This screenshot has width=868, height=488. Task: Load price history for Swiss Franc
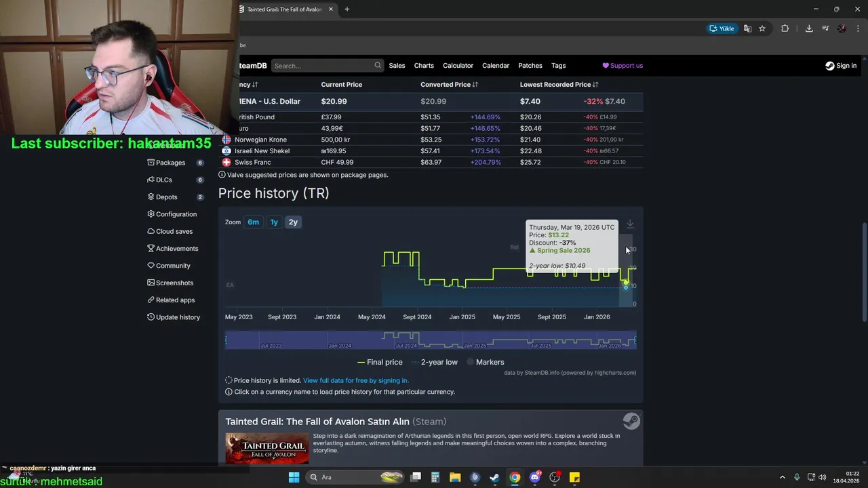tap(252, 163)
